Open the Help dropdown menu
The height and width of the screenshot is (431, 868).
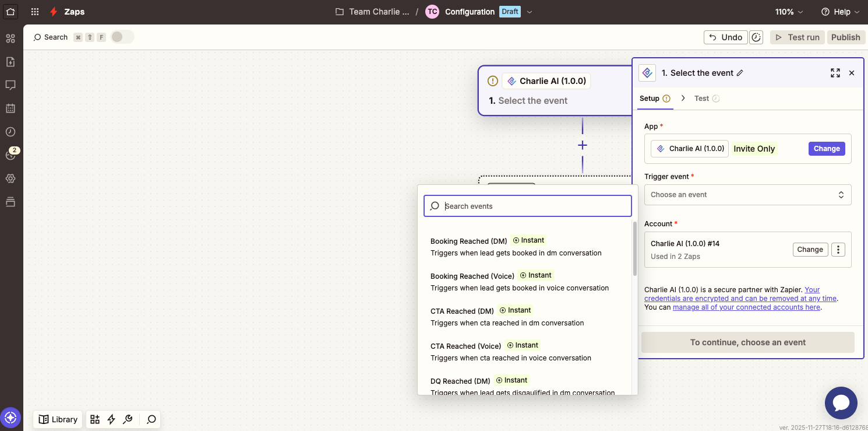tap(840, 12)
